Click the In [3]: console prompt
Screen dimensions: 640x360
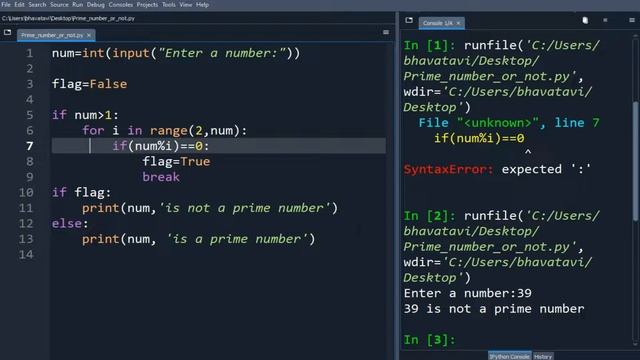(429, 340)
